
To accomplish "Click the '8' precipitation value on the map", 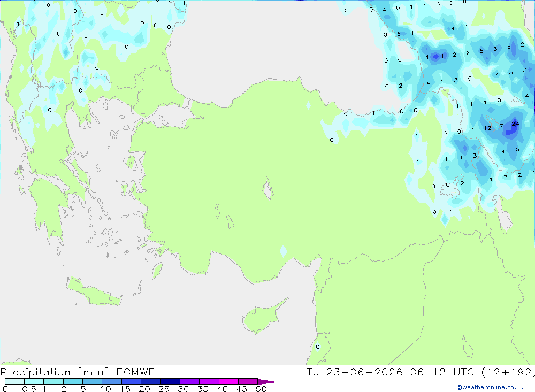I will pyautogui.click(x=481, y=51).
